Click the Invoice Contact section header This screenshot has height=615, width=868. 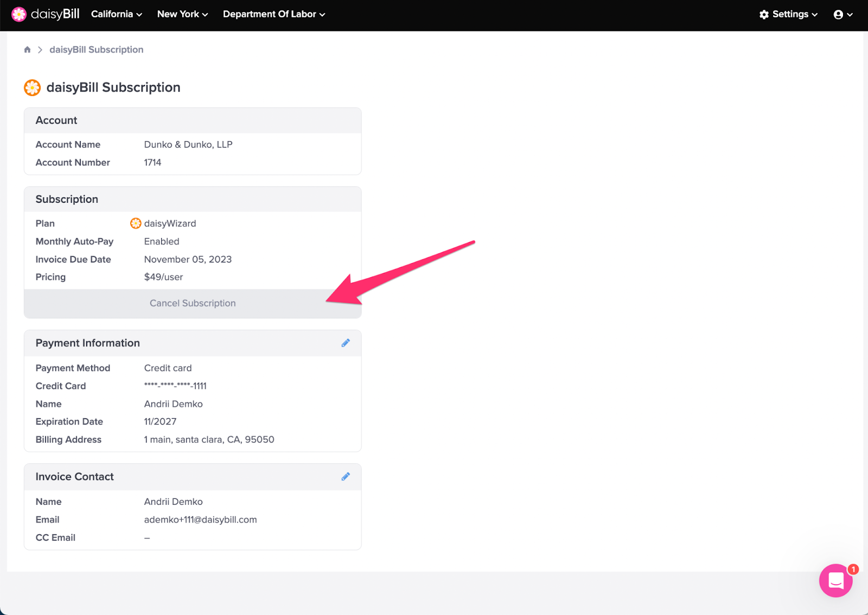pyautogui.click(x=193, y=477)
